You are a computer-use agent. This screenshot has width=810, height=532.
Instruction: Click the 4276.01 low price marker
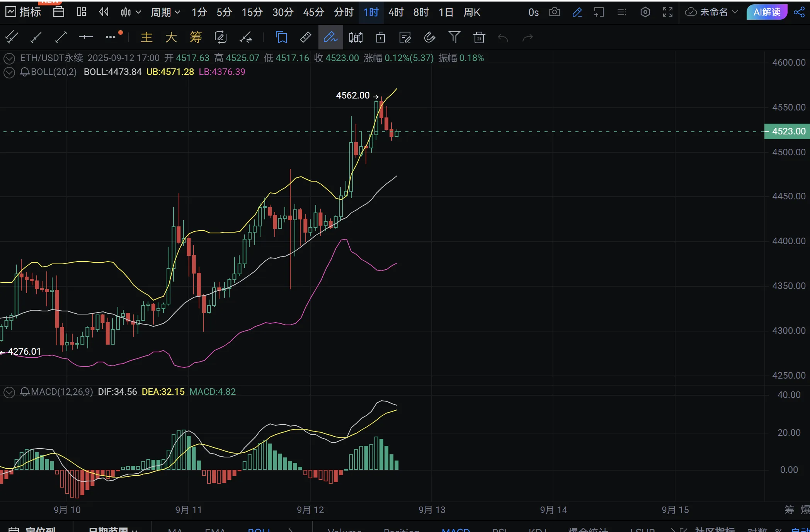pyautogui.click(x=24, y=352)
